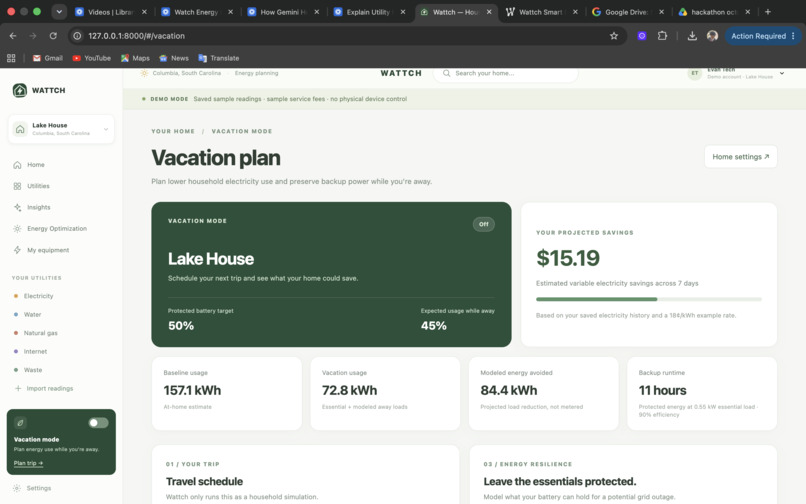This screenshot has height=504, width=806.
Task: Reload the page
Action: point(53,36)
